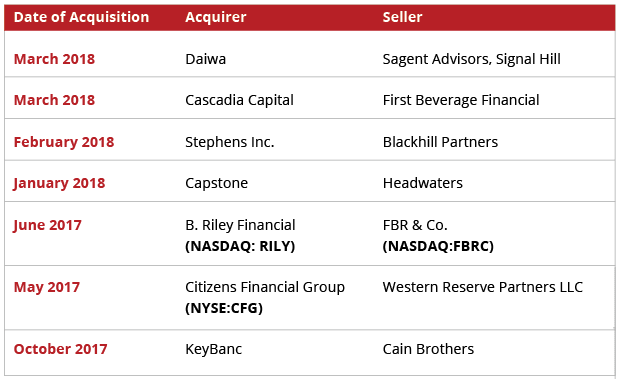The height and width of the screenshot is (379, 619).
Task: Select Sagent Advisors, Signal Hill seller text
Action: [x=471, y=59]
